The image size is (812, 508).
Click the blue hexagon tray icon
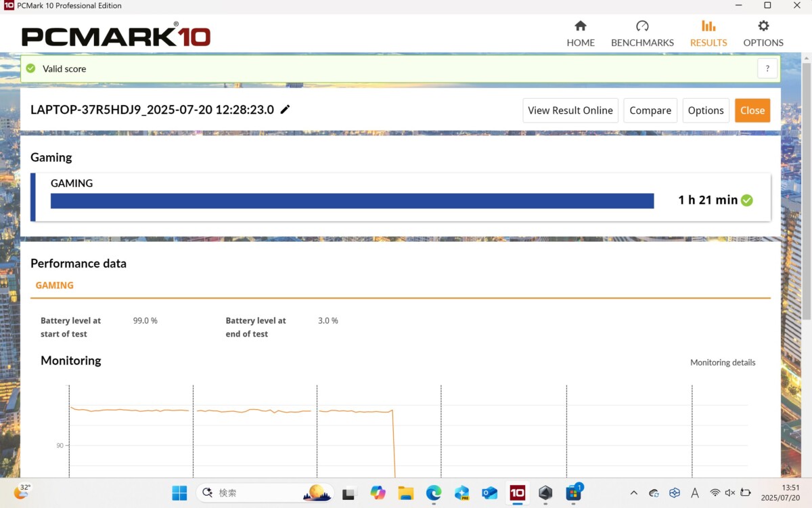(x=675, y=493)
